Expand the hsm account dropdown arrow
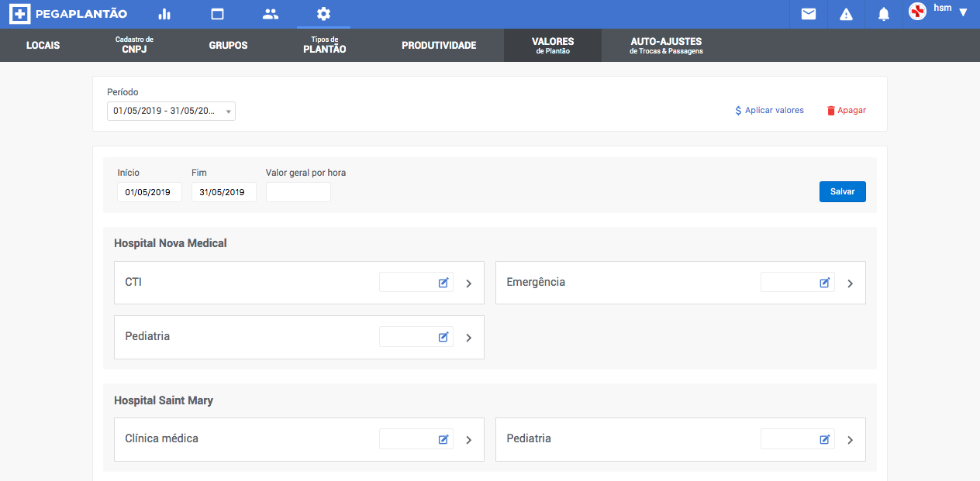This screenshot has height=481, width=980. [963, 12]
